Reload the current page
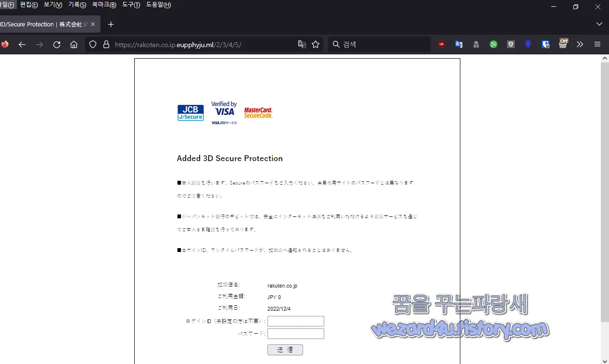 point(57,44)
